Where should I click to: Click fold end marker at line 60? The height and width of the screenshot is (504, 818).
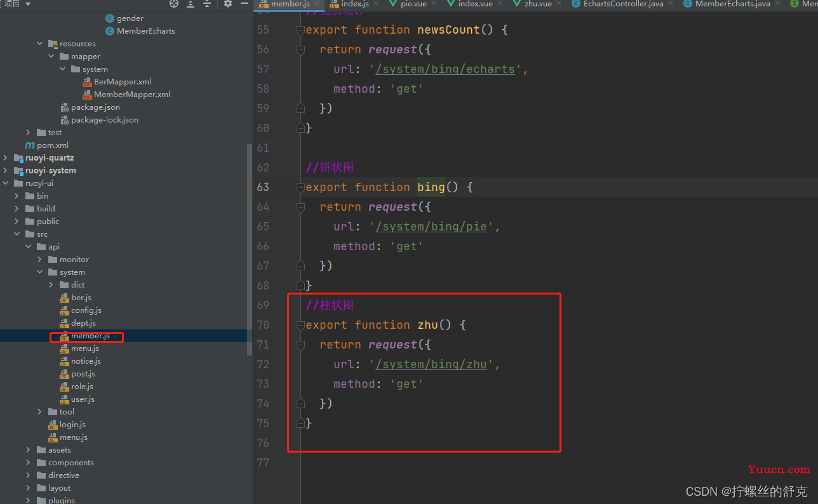(x=301, y=128)
